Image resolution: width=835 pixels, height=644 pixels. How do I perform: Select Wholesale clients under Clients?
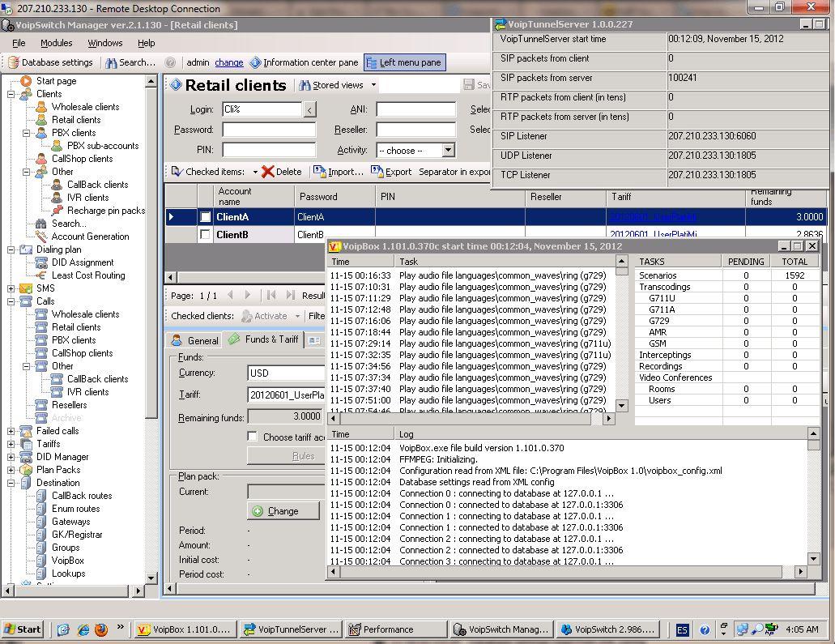pyautogui.click(x=85, y=107)
